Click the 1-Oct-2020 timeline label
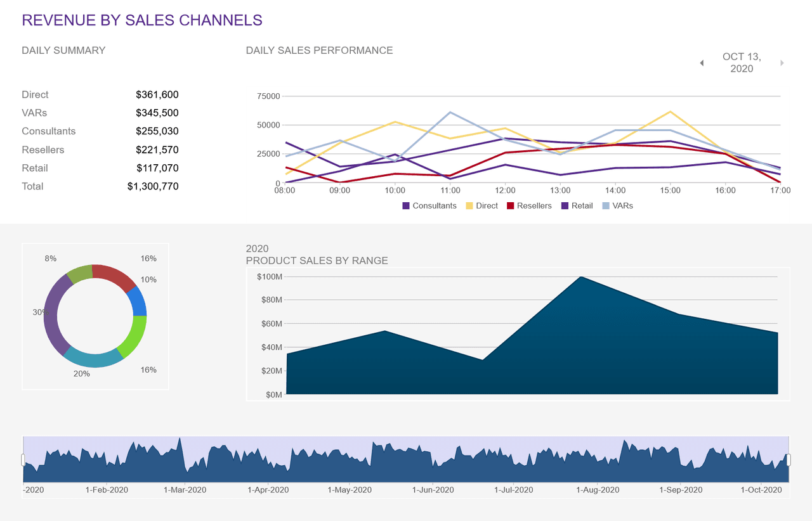The width and height of the screenshot is (812, 521). [762, 490]
